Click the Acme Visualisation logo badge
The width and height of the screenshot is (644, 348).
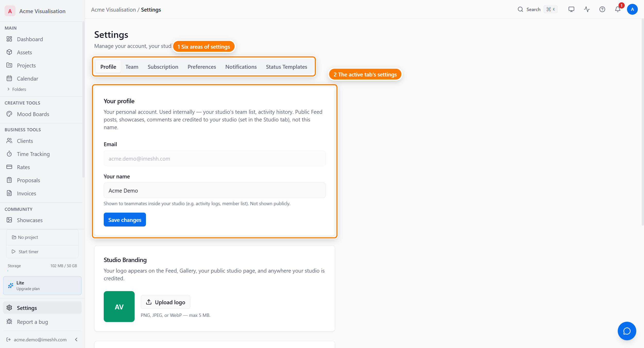pyautogui.click(x=10, y=11)
